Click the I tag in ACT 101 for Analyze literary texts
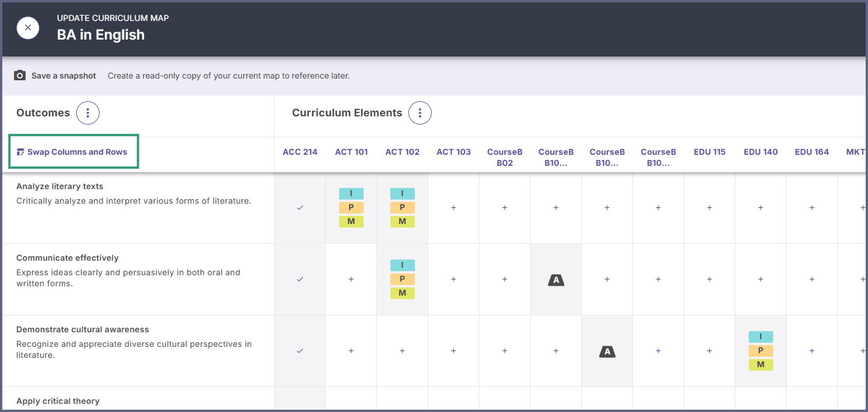 tap(351, 194)
